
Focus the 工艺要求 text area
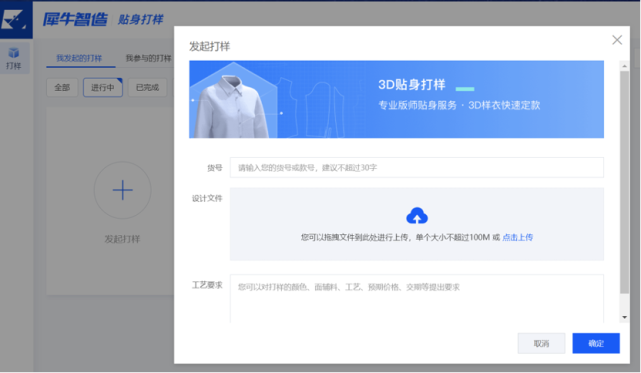pos(417,299)
